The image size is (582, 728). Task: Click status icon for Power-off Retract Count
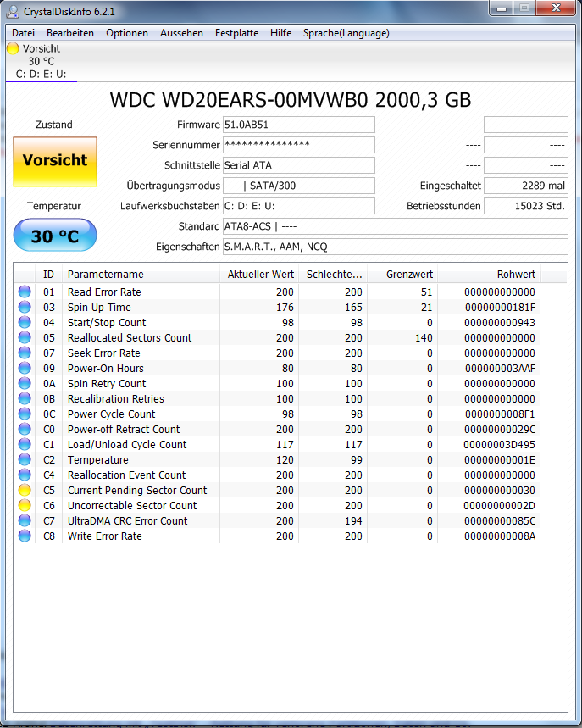tap(25, 429)
